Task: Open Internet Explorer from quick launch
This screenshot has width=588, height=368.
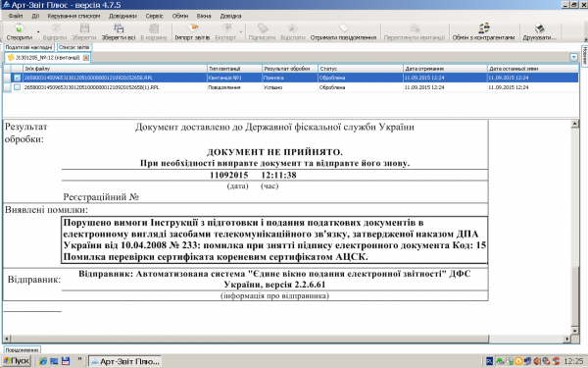Action: 43,361
